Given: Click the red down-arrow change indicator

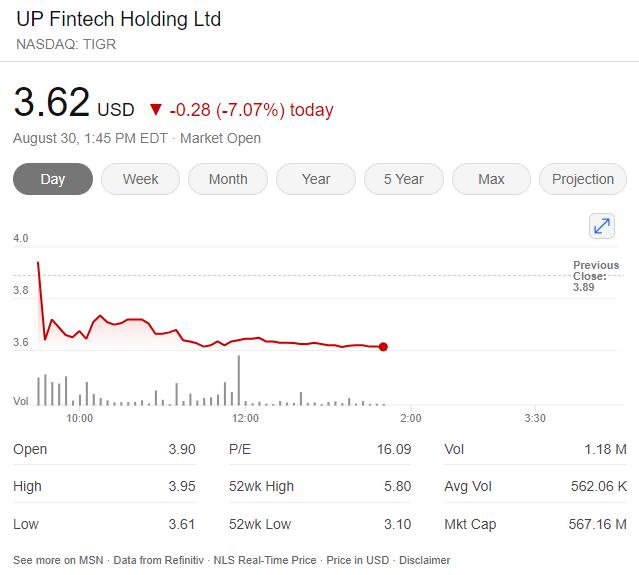Looking at the screenshot, I should pos(155,110).
